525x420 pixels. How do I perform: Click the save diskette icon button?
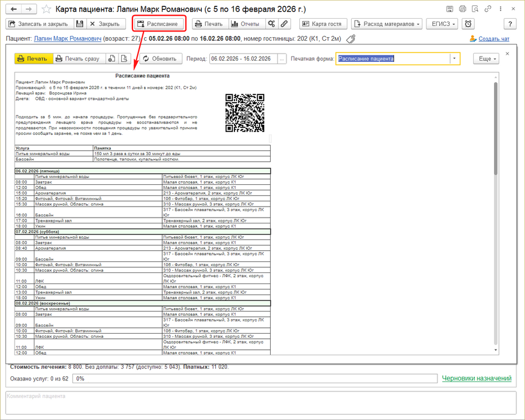click(80, 24)
